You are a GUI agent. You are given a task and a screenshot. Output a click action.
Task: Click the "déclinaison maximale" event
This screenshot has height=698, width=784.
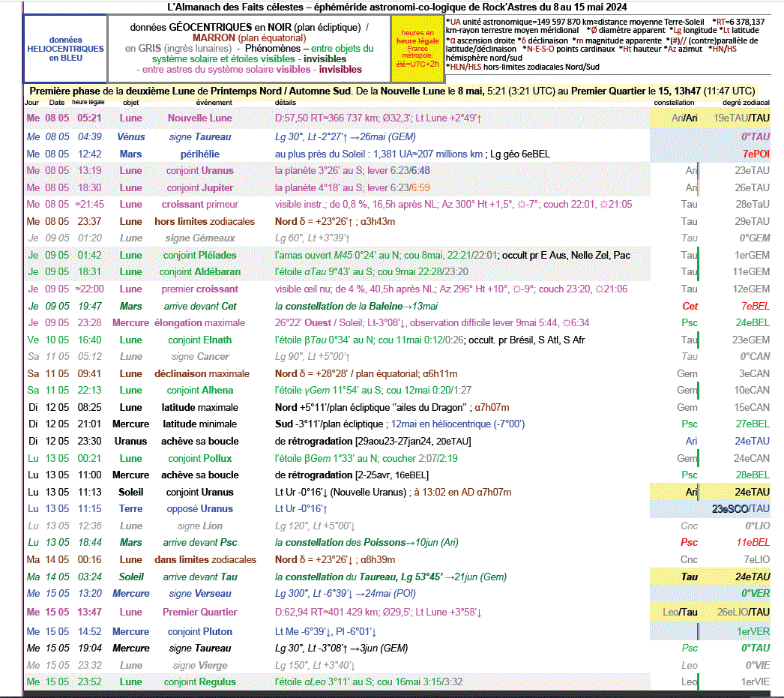(x=202, y=373)
